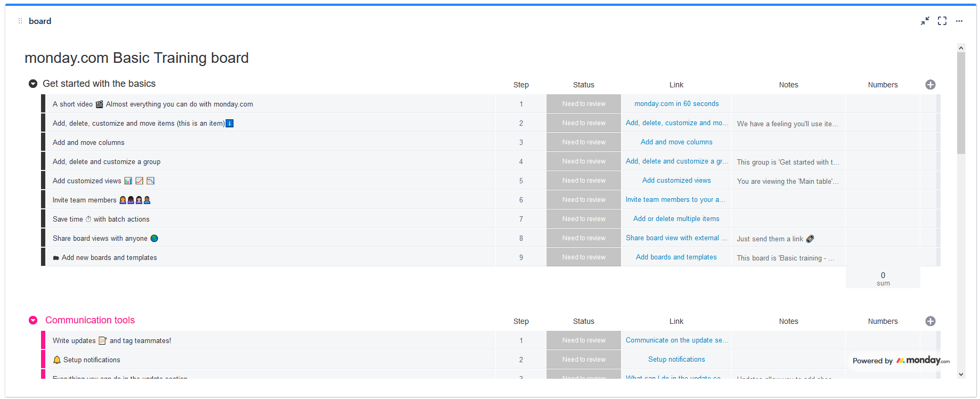Click the widget minimize arrows icon
Viewport: 980px width, 399px height.
[925, 21]
